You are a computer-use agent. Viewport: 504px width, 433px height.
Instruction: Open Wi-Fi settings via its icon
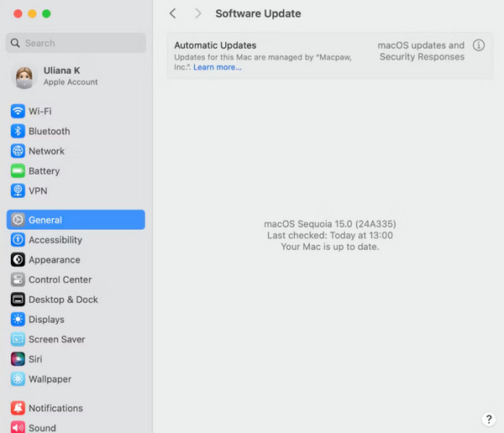[18, 111]
